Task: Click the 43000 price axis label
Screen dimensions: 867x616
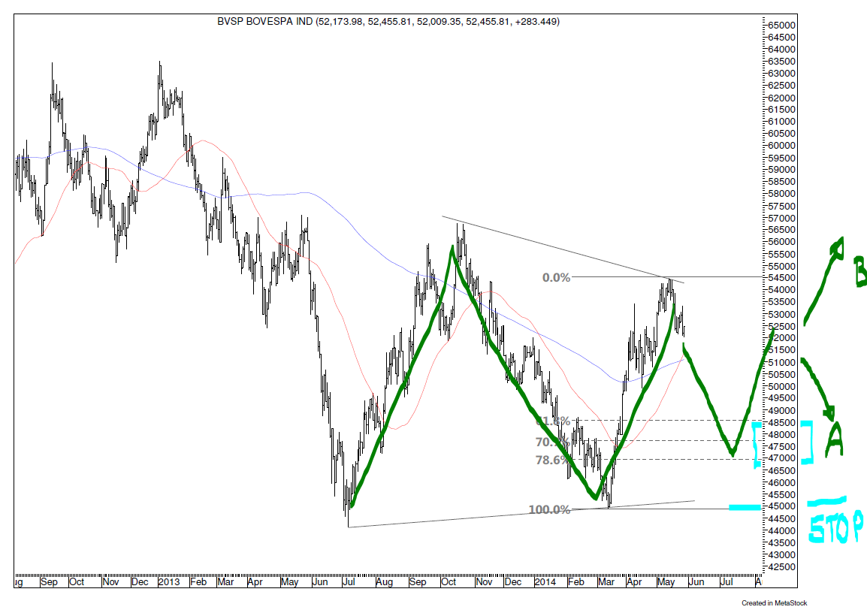Action: tap(782, 555)
